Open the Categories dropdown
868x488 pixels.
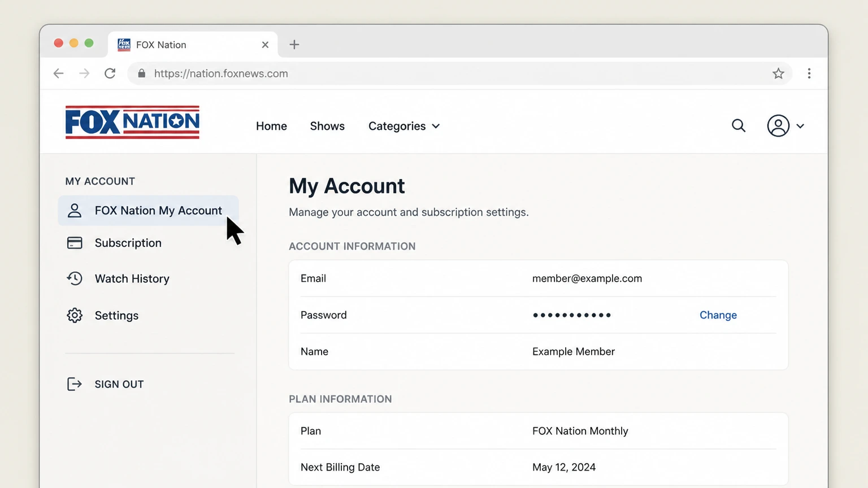click(403, 126)
